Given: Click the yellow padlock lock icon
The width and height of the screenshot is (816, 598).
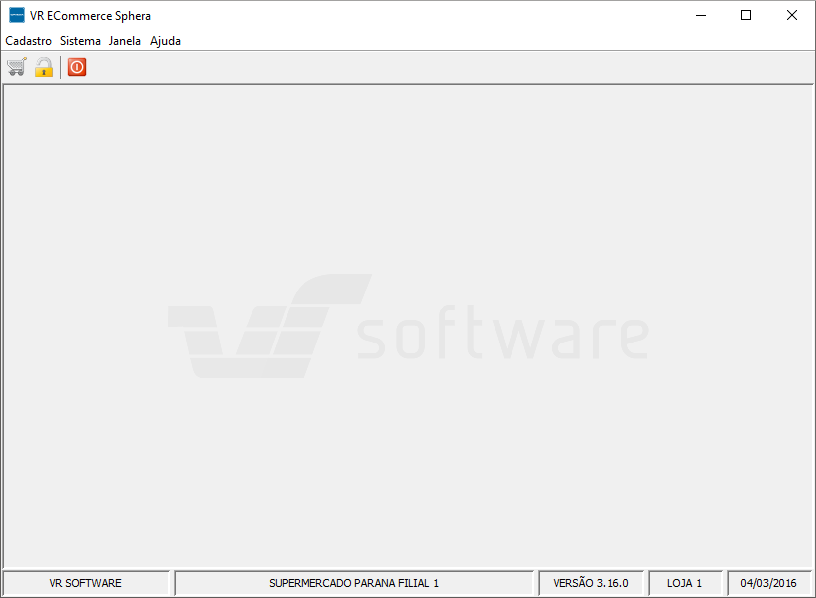Looking at the screenshot, I should point(44,67).
